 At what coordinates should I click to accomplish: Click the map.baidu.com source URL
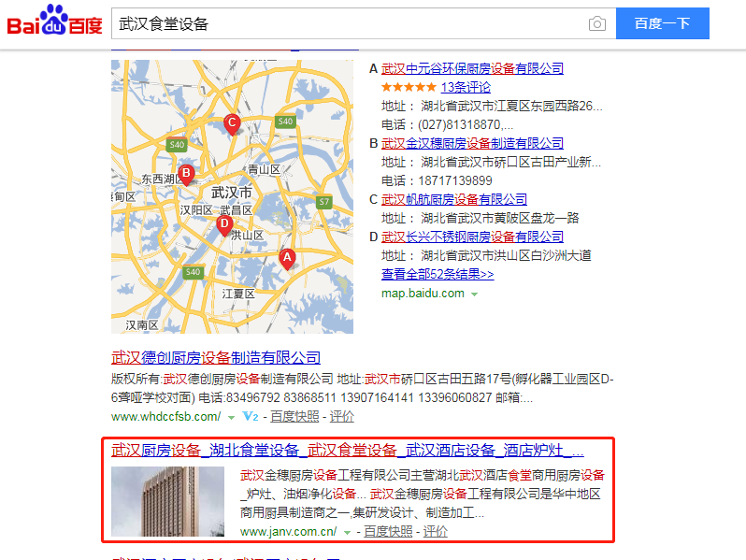coord(423,293)
